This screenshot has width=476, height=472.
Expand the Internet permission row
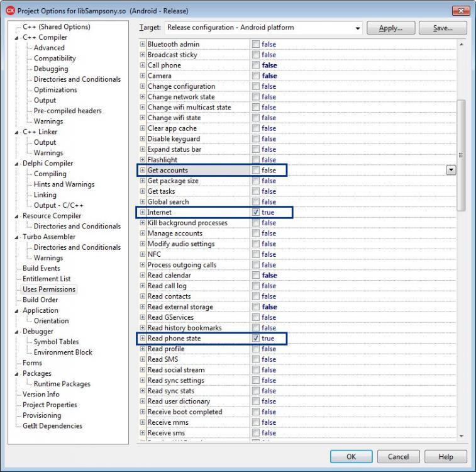click(142, 212)
